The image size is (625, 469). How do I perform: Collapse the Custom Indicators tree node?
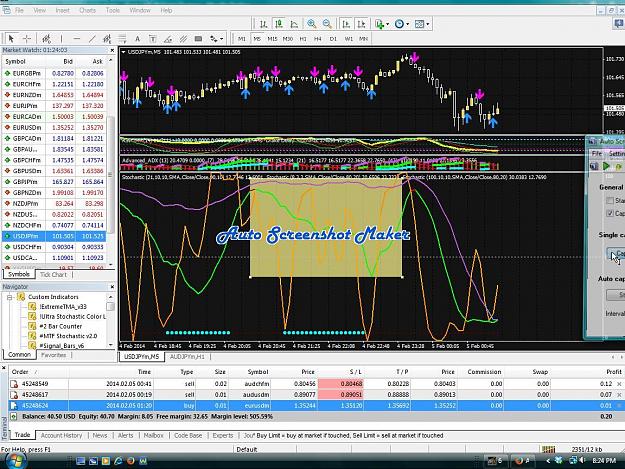9,297
